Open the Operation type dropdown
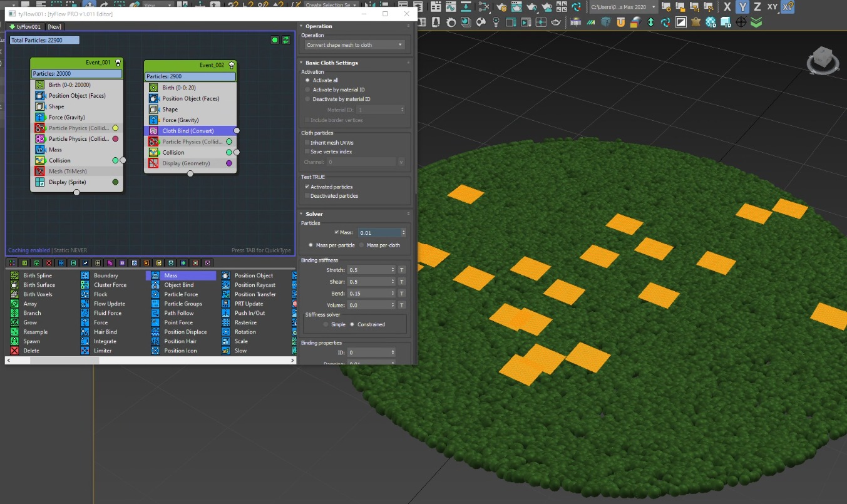This screenshot has height=504, width=847. [354, 45]
